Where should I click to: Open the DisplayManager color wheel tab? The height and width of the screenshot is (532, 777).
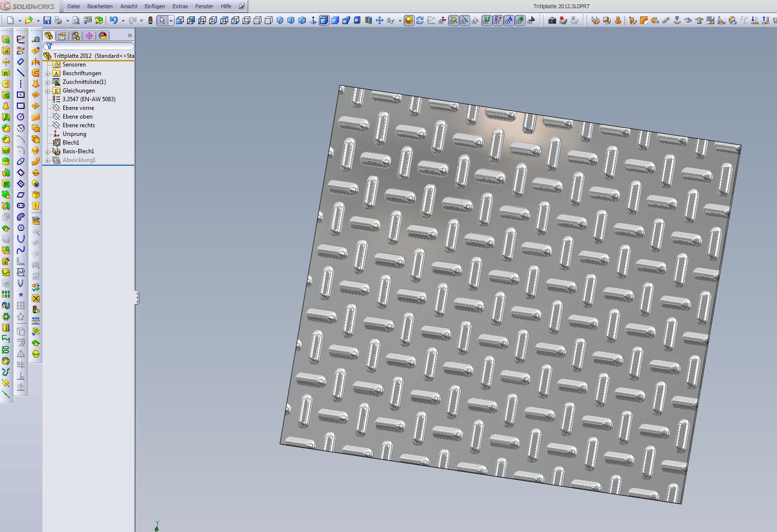(x=102, y=36)
